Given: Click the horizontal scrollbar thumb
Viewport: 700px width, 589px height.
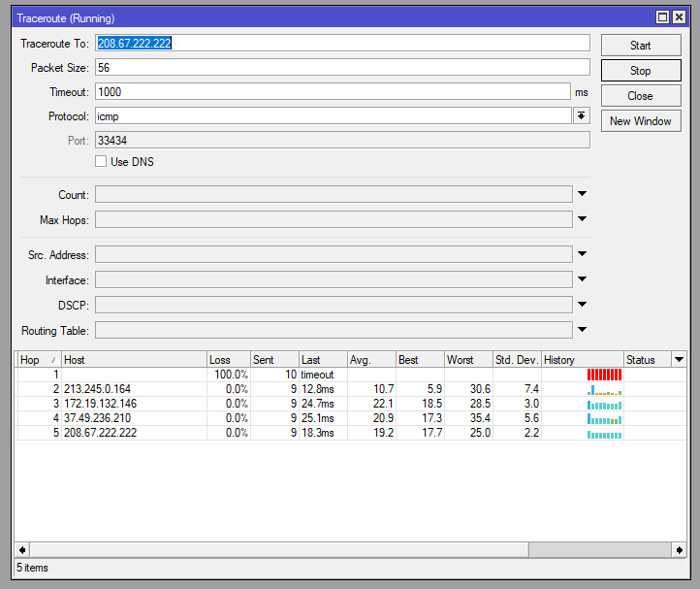Looking at the screenshot, I should 279,549.
